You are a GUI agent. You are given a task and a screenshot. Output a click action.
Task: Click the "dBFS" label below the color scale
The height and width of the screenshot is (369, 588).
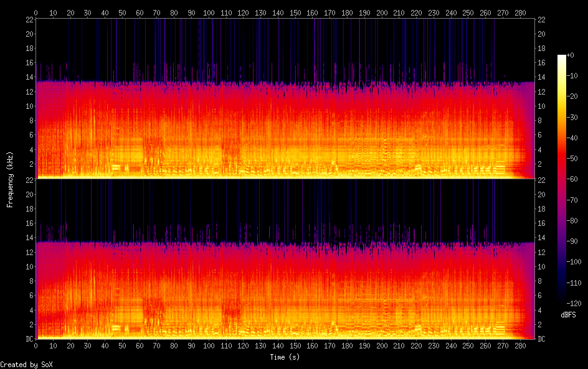[x=567, y=315]
